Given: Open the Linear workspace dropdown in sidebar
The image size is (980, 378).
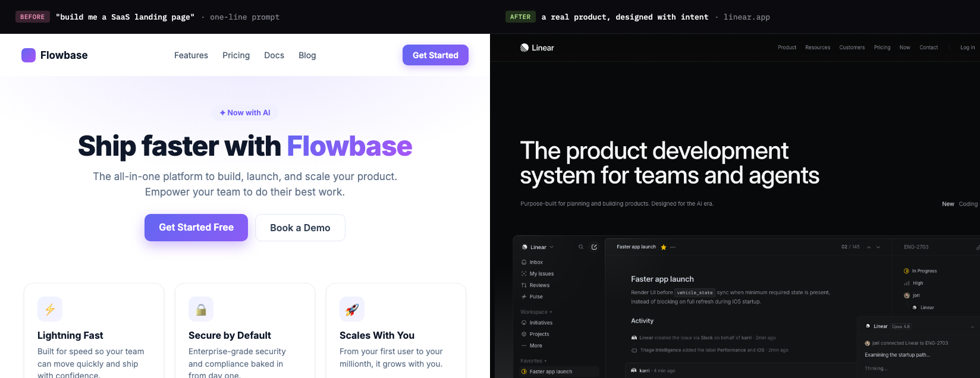Looking at the screenshot, I should [538, 247].
